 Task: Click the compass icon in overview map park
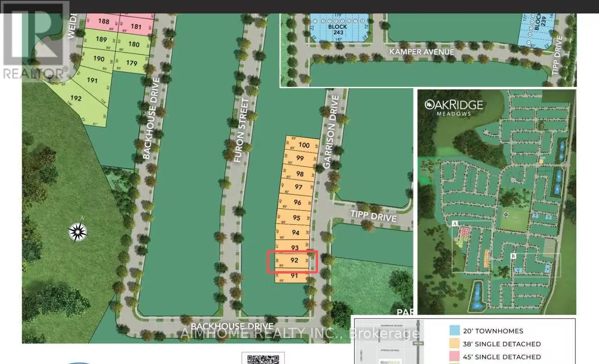(506, 215)
